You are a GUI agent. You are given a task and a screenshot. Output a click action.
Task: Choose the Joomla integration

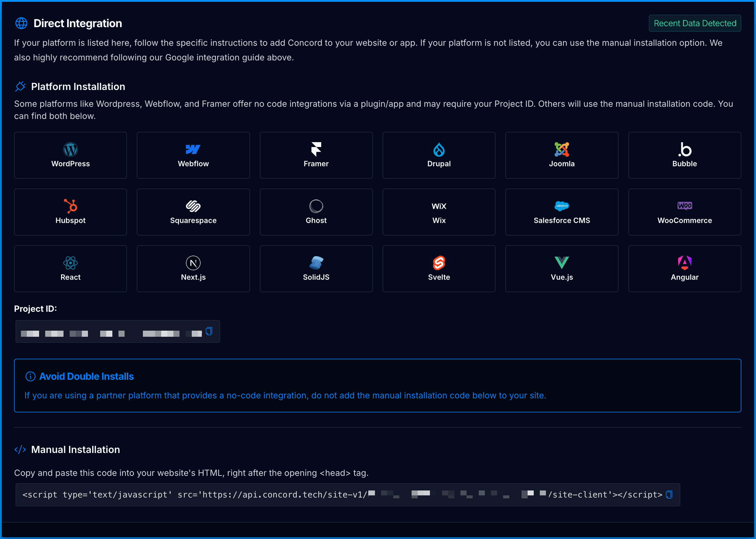point(562,155)
